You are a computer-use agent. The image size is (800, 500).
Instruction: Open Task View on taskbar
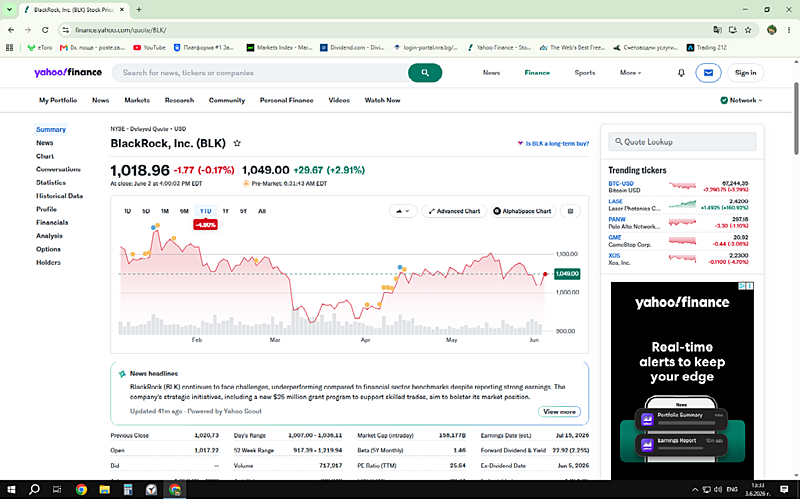point(57,489)
